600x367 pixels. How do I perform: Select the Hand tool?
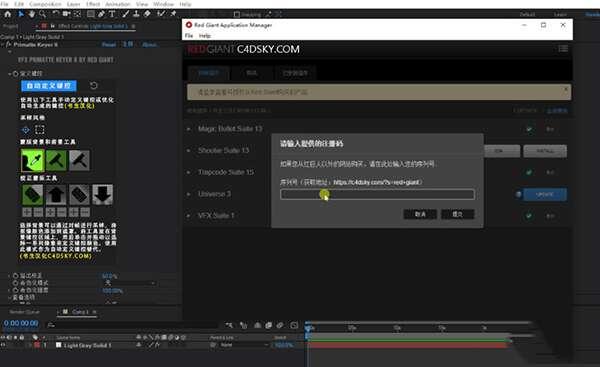[31, 14]
